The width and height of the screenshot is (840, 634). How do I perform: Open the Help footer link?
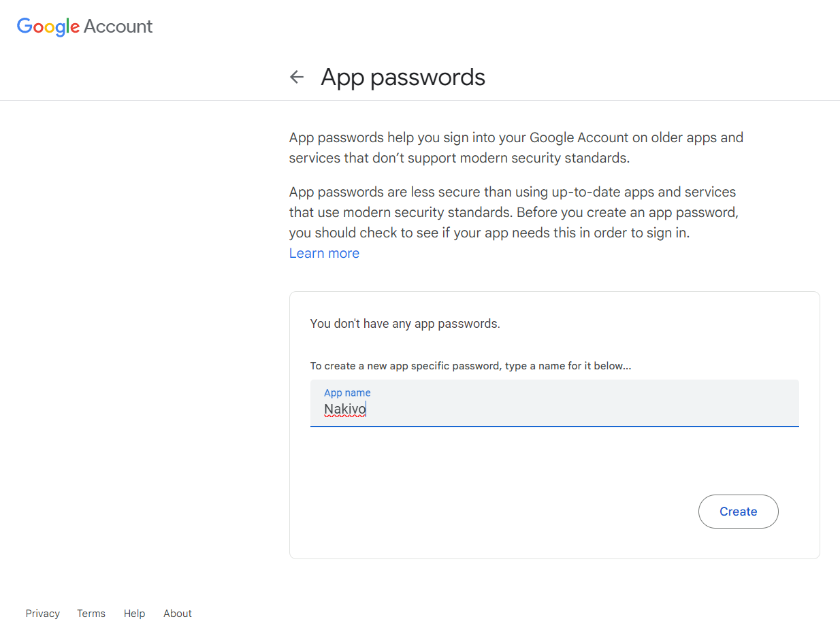(134, 614)
